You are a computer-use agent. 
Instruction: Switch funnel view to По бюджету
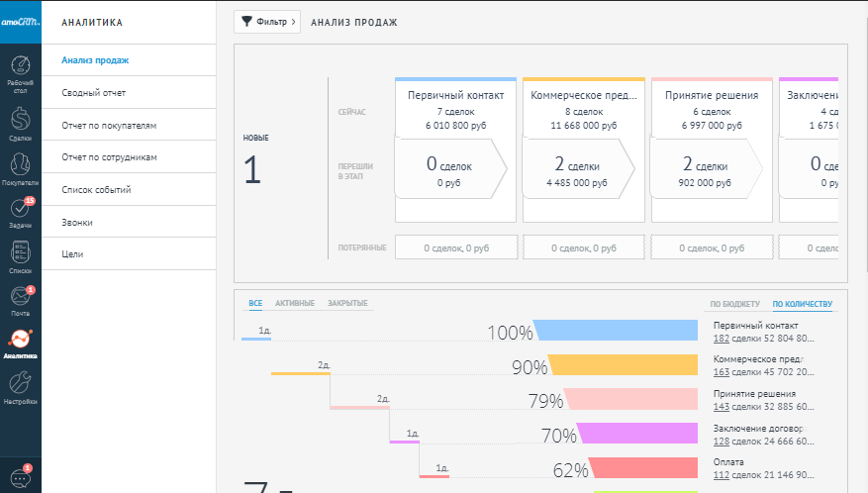tap(734, 304)
